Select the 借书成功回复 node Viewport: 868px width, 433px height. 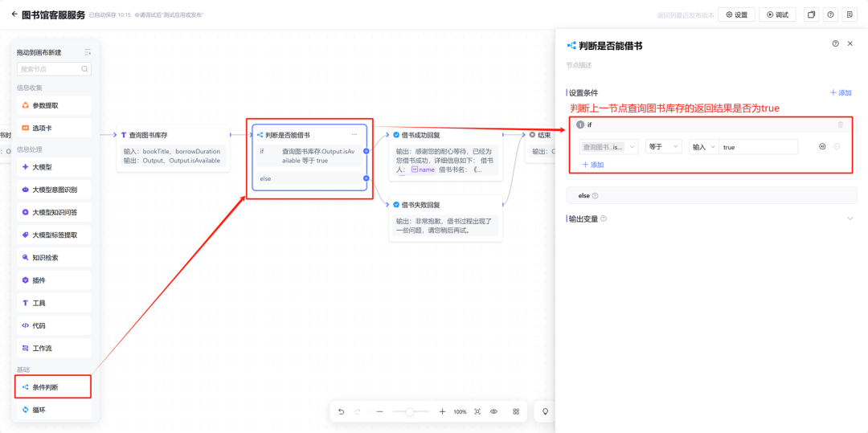[x=445, y=153]
